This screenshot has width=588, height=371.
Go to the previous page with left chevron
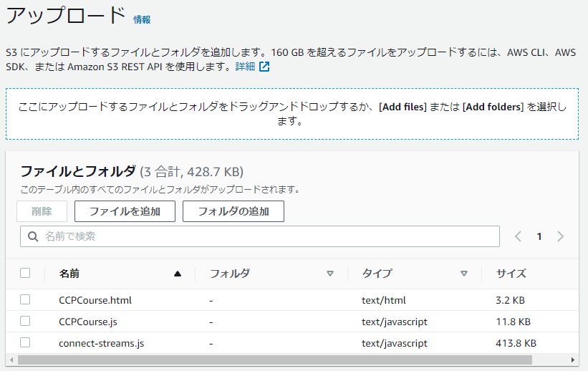click(519, 236)
